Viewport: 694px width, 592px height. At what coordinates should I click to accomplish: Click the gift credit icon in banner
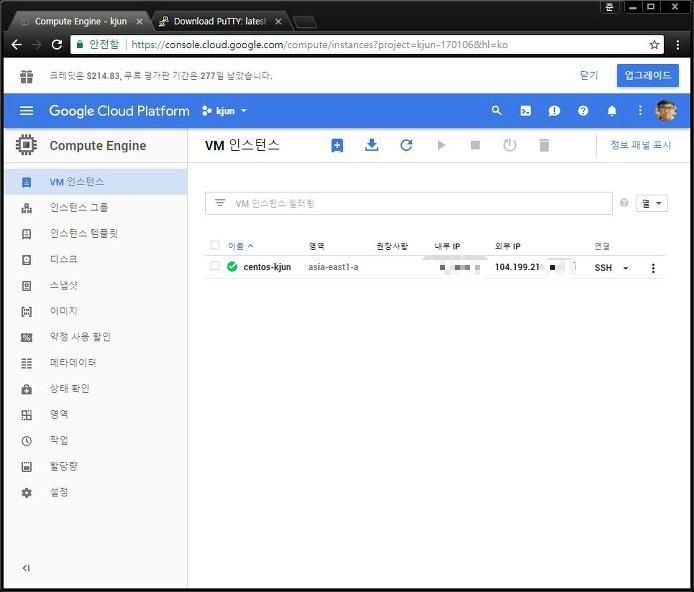[x=27, y=76]
